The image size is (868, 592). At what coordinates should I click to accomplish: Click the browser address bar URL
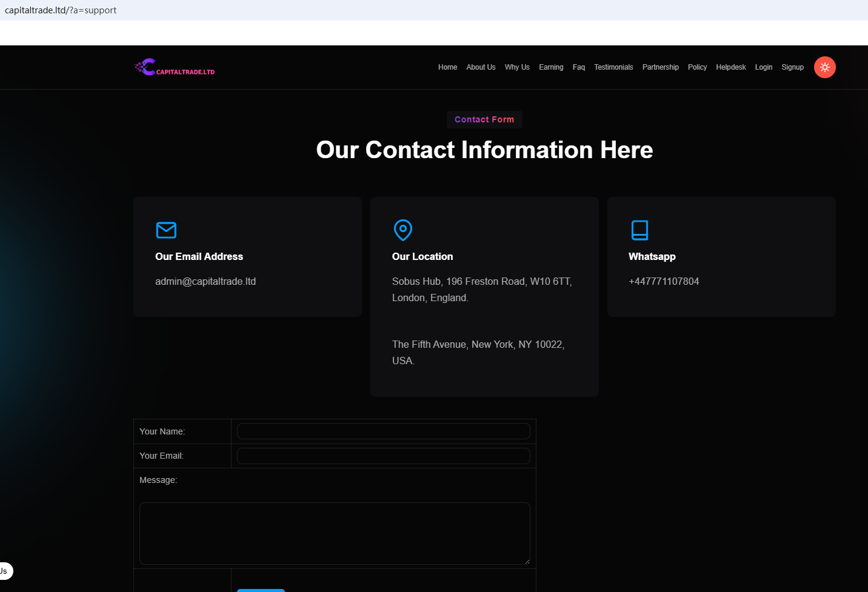[x=61, y=10]
